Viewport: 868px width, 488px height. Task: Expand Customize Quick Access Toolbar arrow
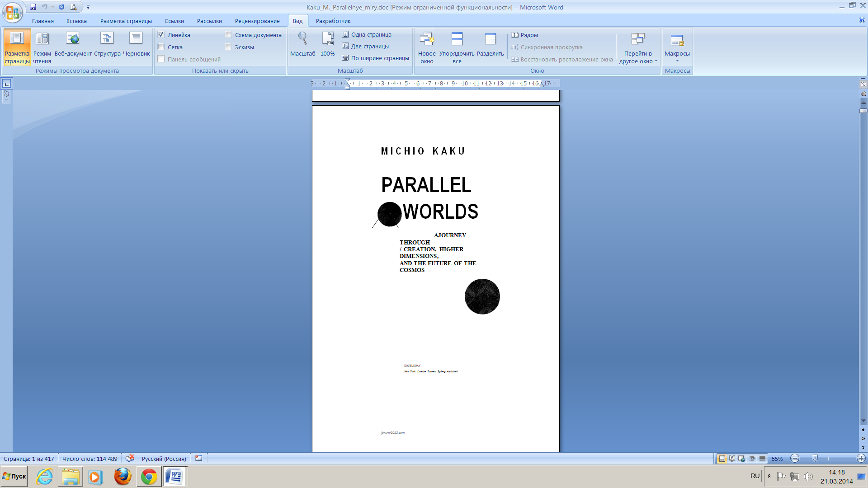[x=88, y=7]
